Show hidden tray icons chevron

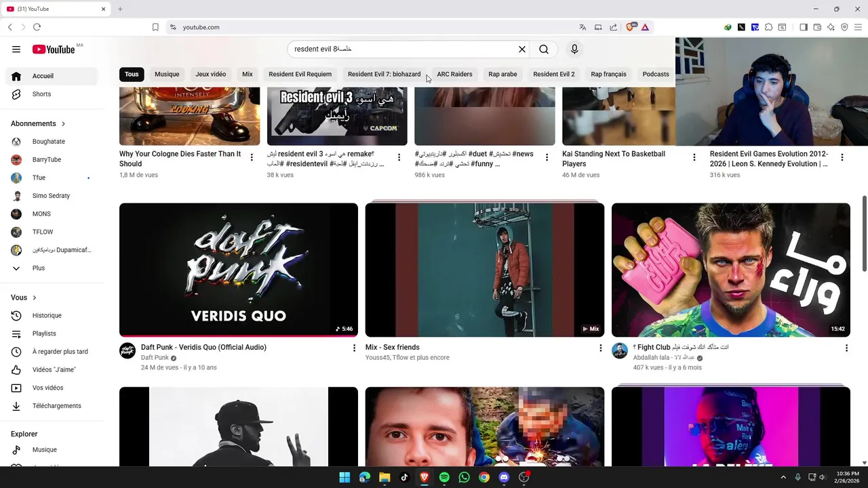783,477
